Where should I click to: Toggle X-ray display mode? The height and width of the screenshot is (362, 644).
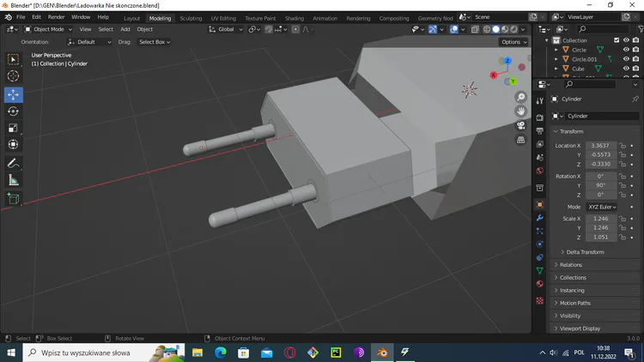coord(475,29)
